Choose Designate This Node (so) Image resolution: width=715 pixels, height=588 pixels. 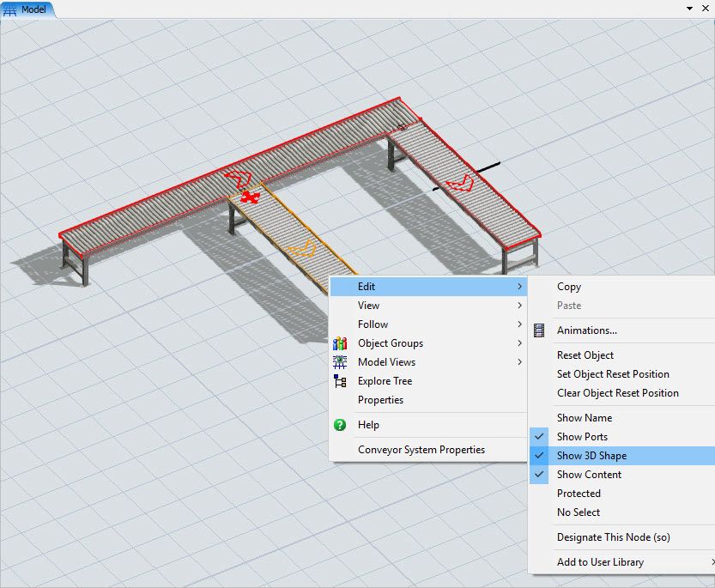click(x=622, y=537)
